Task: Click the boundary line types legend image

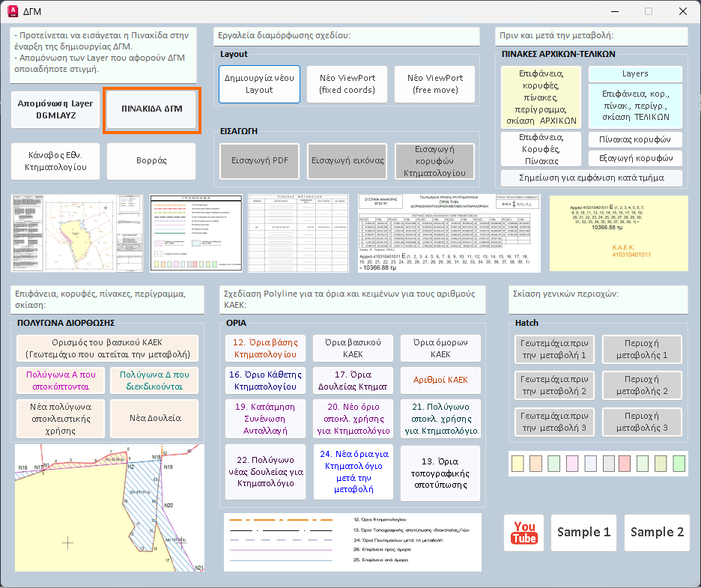Action: [x=353, y=542]
